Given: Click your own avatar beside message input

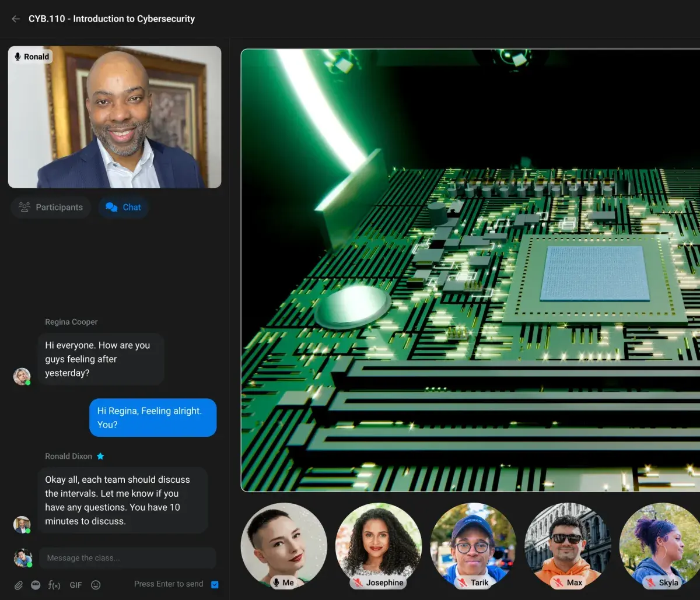Looking at the screenshot, I should [x=22, y=557].
